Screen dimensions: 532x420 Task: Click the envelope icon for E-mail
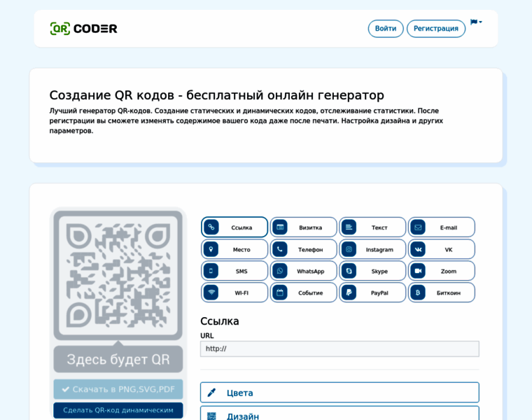point(418,227)
